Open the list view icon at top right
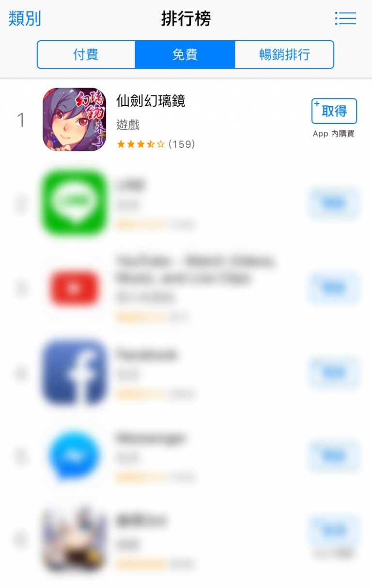Image resolution: width=372 pixels, height=588 pixels. (x=345, y=18)
